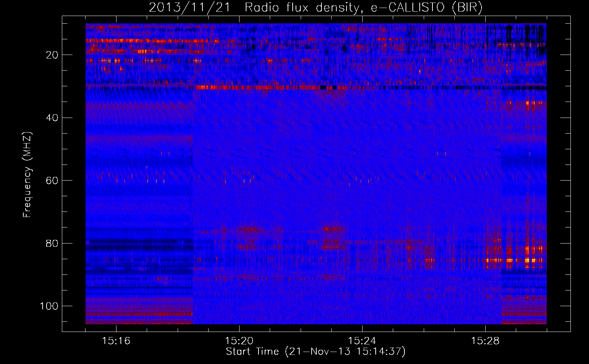Click the '15:28' time tick label
This screenshot has width=589, height=364.
click(x=485, y=341)
